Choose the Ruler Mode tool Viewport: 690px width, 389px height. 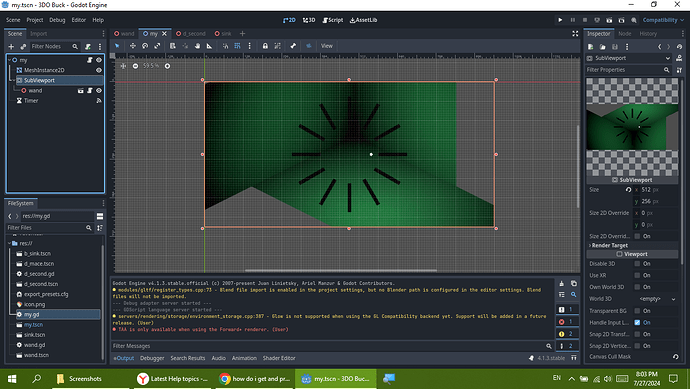coord(209,46)
